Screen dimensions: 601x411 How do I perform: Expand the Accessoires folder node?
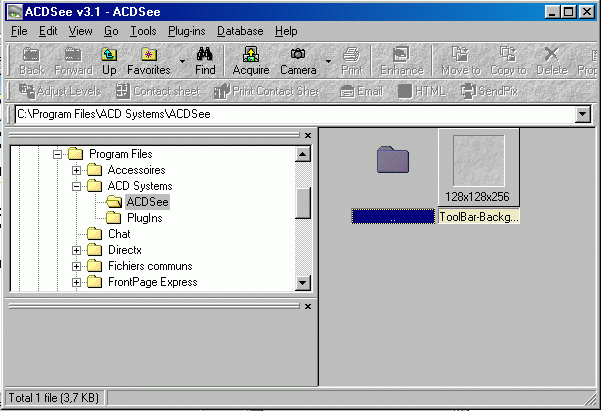76,170
